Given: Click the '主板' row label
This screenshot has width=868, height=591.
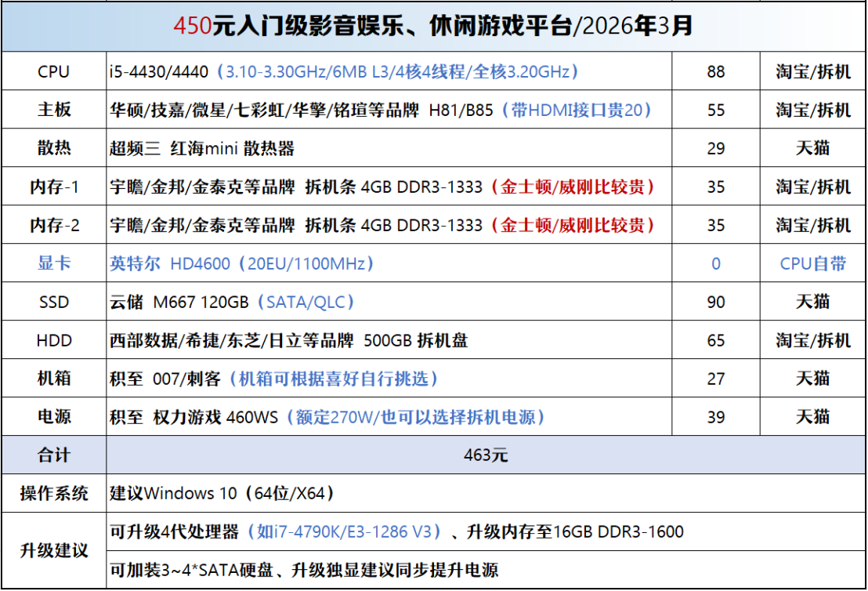Looking at the screenshot, I should [x=54, y=110].
